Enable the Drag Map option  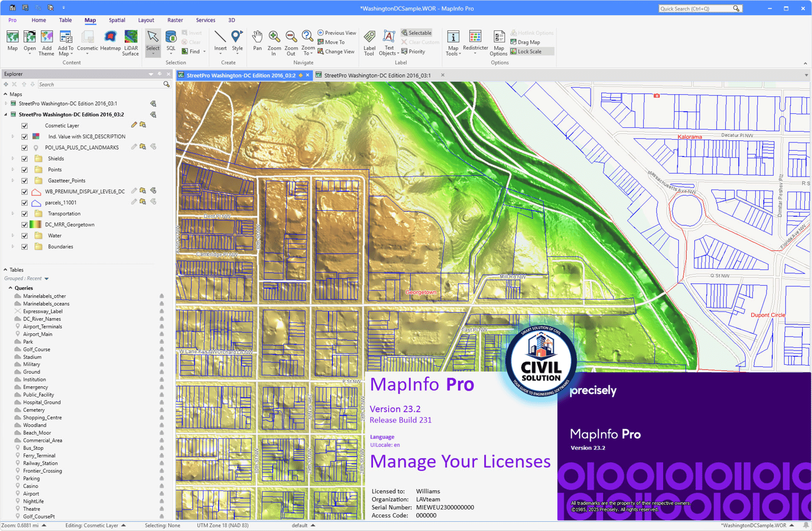tap(525, 42)
